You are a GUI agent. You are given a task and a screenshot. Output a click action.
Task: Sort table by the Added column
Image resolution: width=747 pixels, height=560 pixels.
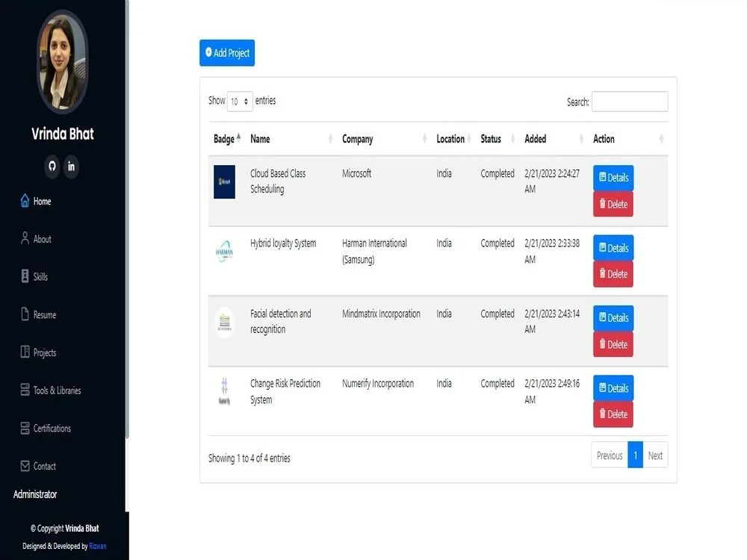click(x=535, y=139)
